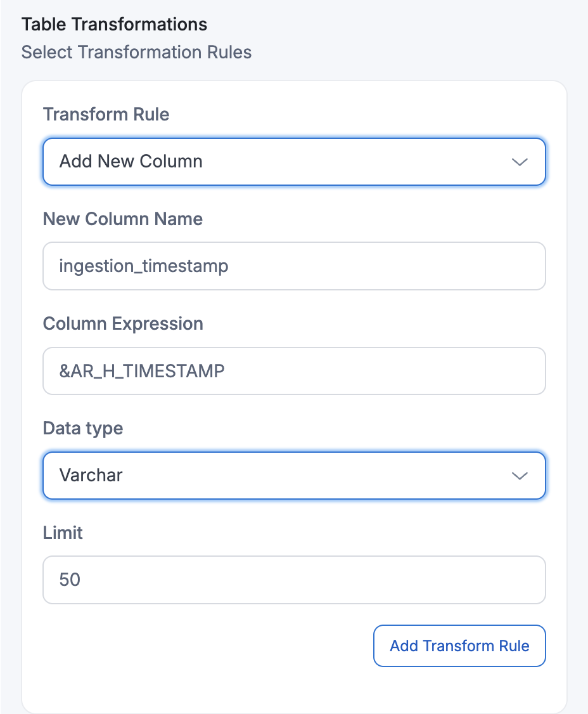The image size is (588, 714).
Task: Click the 'Column Expression' label
Action: tap(123, 324)
